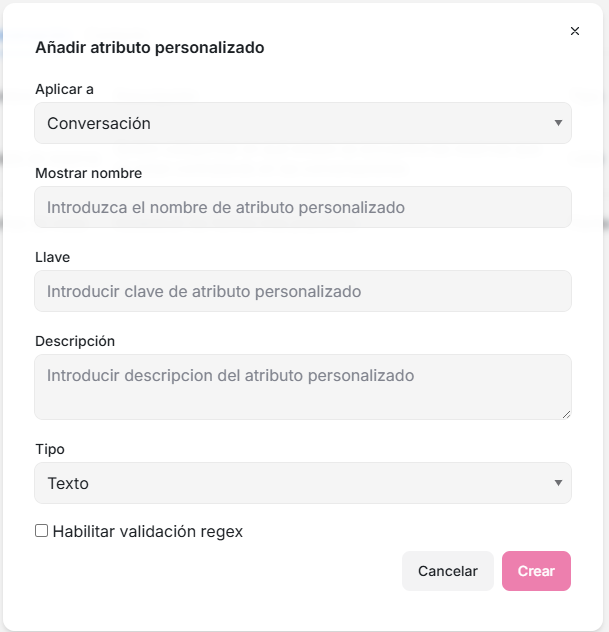The image size is (609, 632).
Task: Click the dimmed backdrop outside the dialog
Action: (x=604, y=300)
